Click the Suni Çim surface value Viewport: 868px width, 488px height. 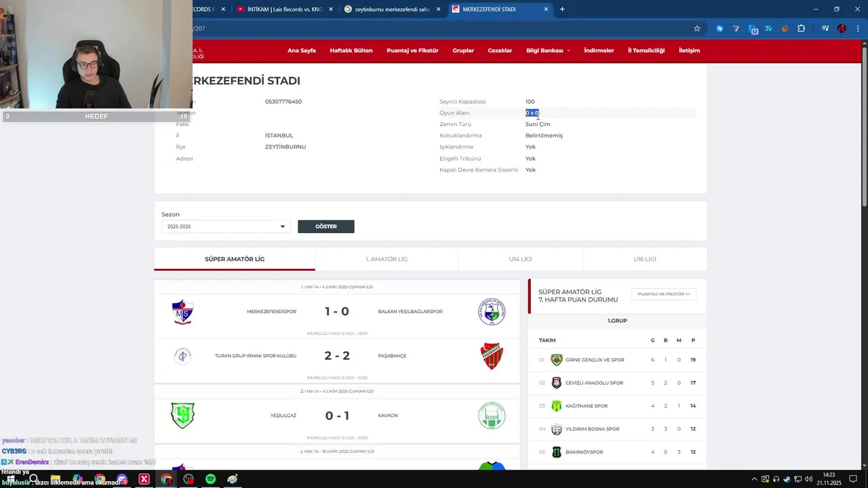coord(538,124)
